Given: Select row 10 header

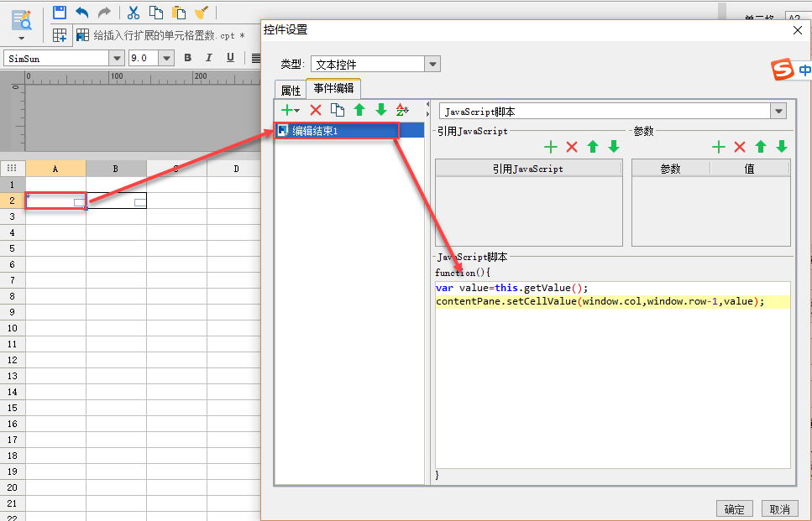Looking at the screenshot, I should coord(13,328).
